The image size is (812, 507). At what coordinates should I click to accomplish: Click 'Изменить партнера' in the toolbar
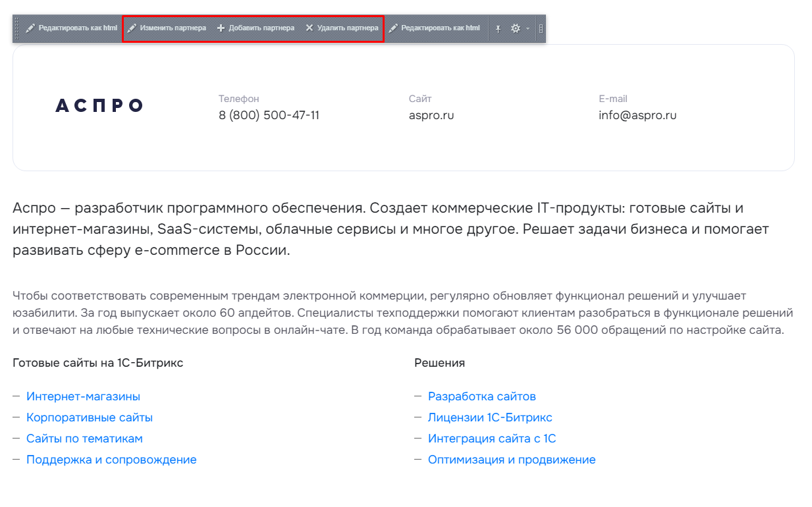167,28
